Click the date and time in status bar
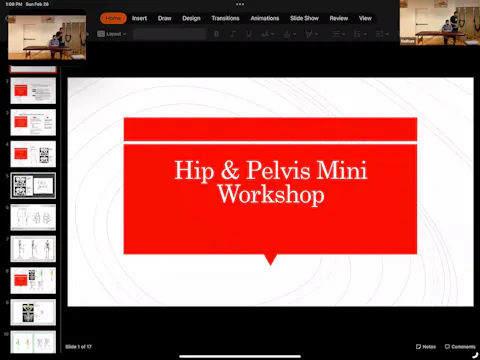The image size is (480, 360). point(27,4)
